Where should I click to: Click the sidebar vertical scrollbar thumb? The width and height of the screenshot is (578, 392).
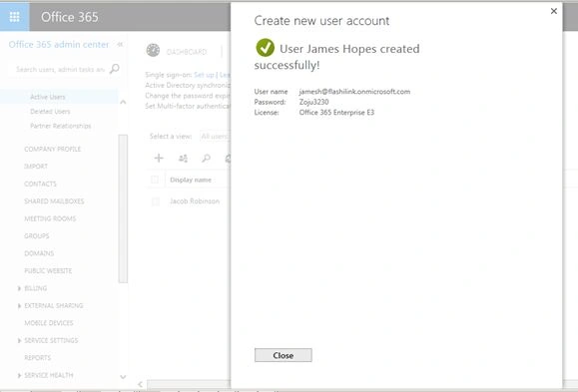(x=123, y=208)
